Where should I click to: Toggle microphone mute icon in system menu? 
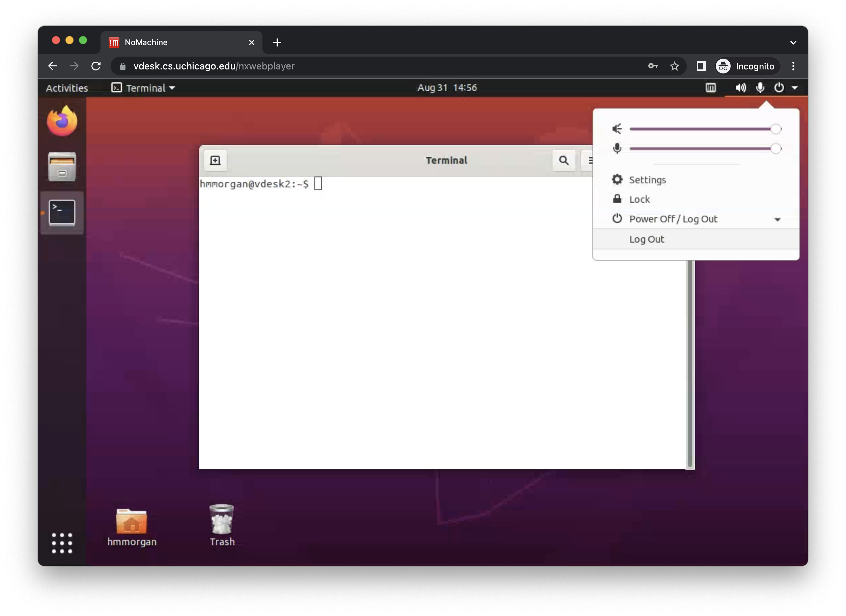(617, 148)
